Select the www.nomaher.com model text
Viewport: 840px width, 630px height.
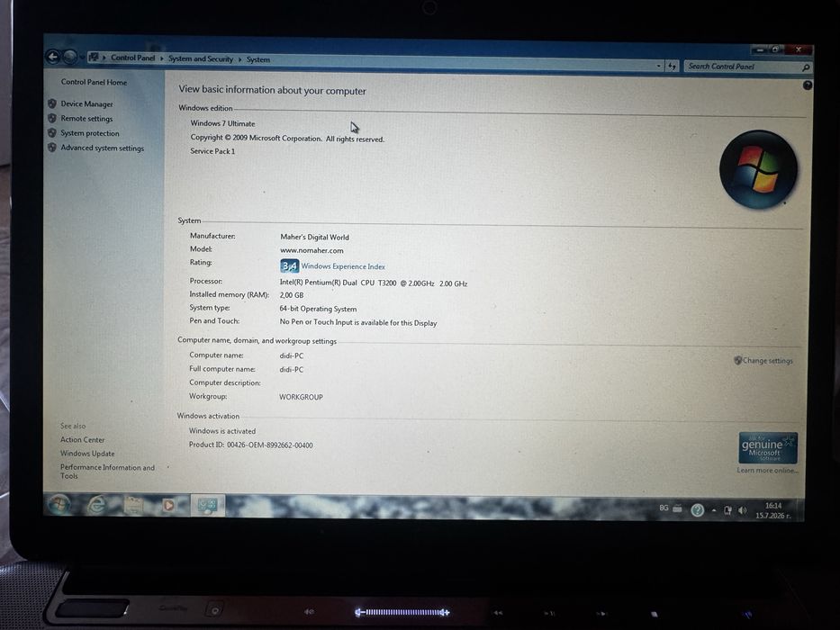click(312, 250)
